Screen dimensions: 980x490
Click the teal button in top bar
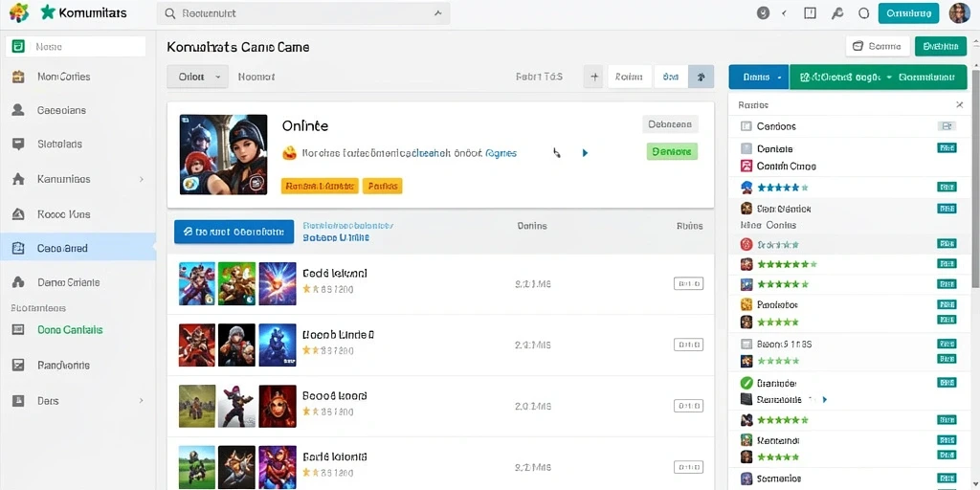[908, 13]
